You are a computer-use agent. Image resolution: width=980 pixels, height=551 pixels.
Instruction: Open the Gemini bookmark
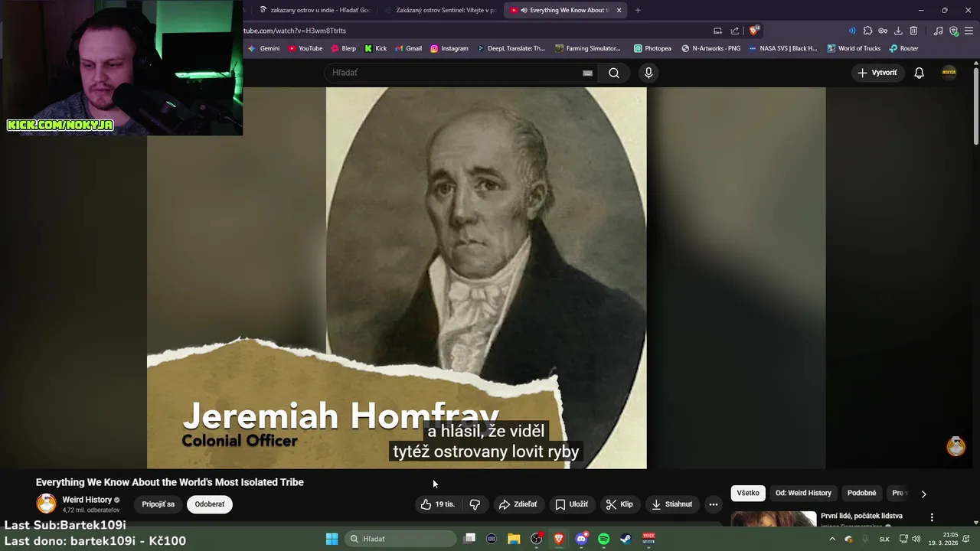pyautogui.click(x=264, y=48)
